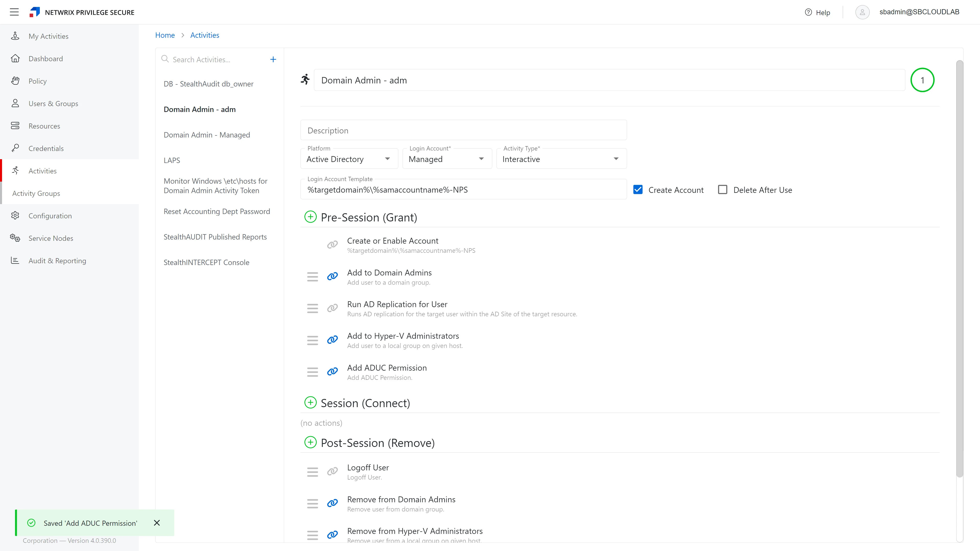Click the Description input field
This screenshot has height=551, width=980.
463,130
